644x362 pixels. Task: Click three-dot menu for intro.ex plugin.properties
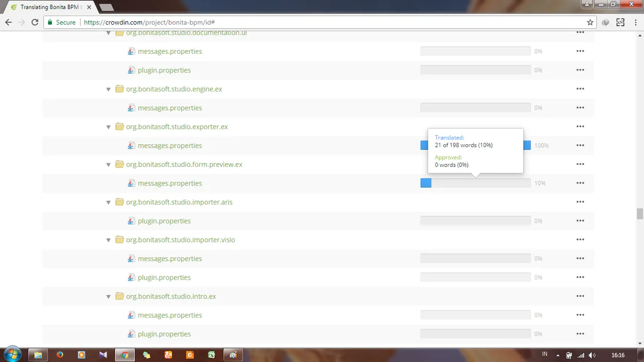click(x=580, y=334)
